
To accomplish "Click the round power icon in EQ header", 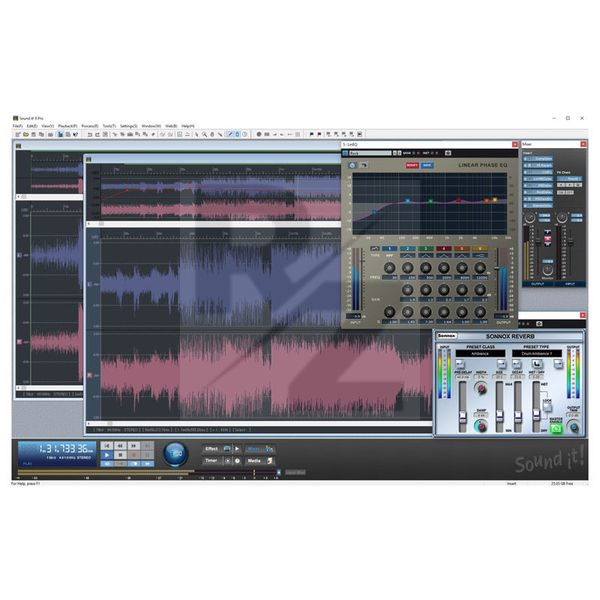I will click(352, 165).
